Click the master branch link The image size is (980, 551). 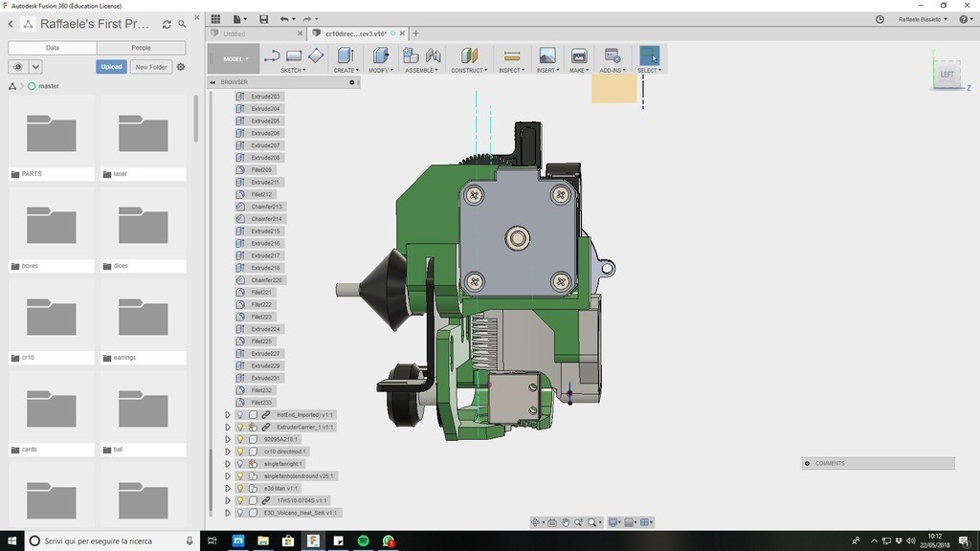49,86
